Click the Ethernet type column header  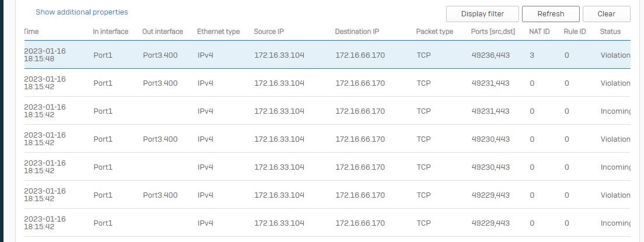218,31
